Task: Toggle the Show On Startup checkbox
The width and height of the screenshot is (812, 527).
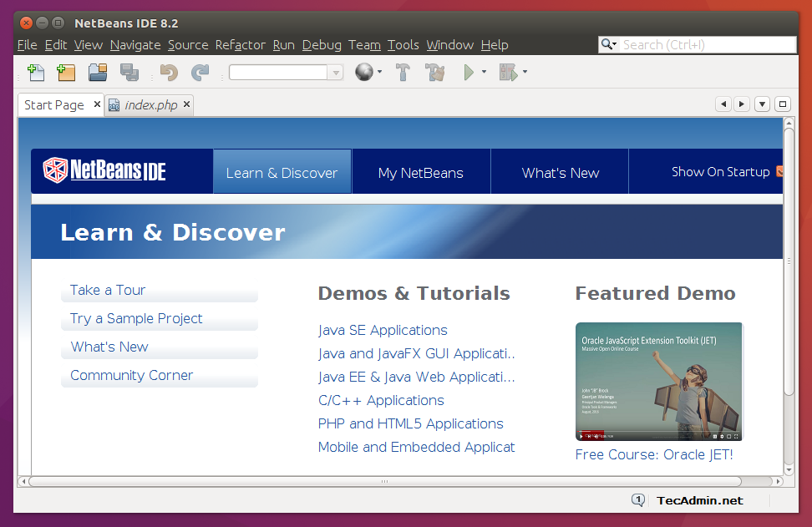Action: click(x=779, y=171)
